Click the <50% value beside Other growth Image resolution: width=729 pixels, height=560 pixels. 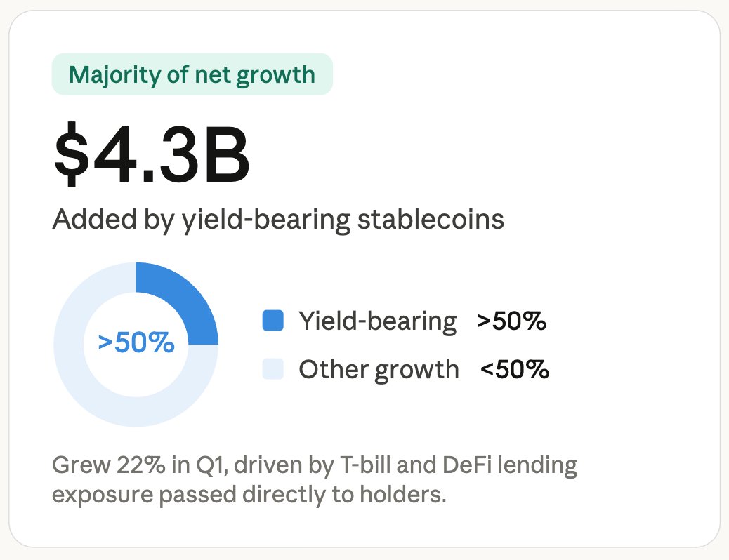515,368
